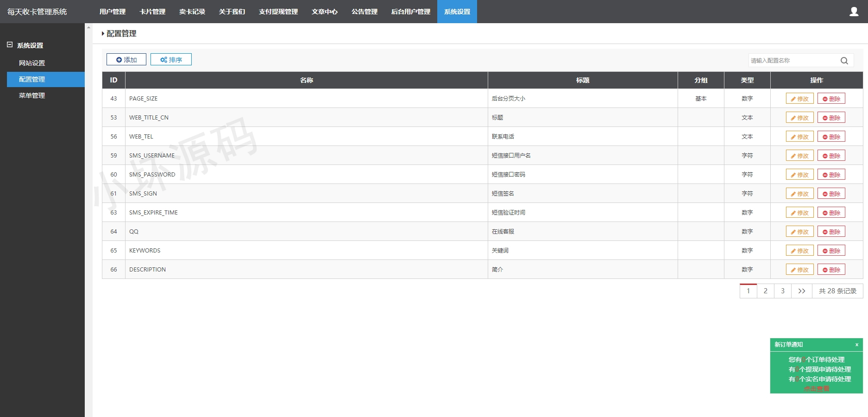
Task: Click the sidebar scroll up arrow
Action: (88, 27)
